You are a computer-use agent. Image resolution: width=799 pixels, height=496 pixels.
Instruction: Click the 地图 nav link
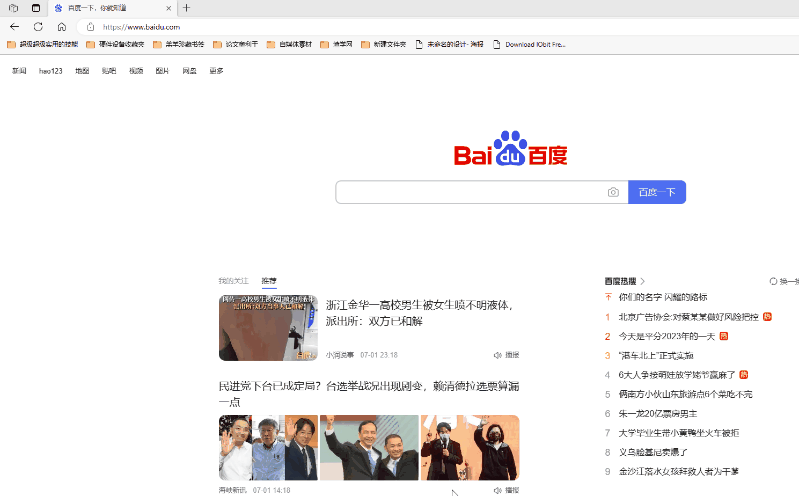(82, 71)
